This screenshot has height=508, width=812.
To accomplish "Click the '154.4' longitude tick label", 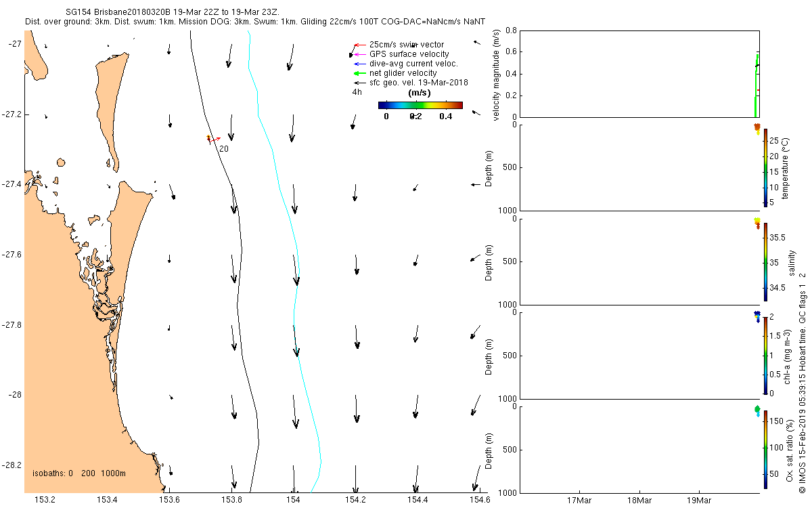I will pos(417,500).
